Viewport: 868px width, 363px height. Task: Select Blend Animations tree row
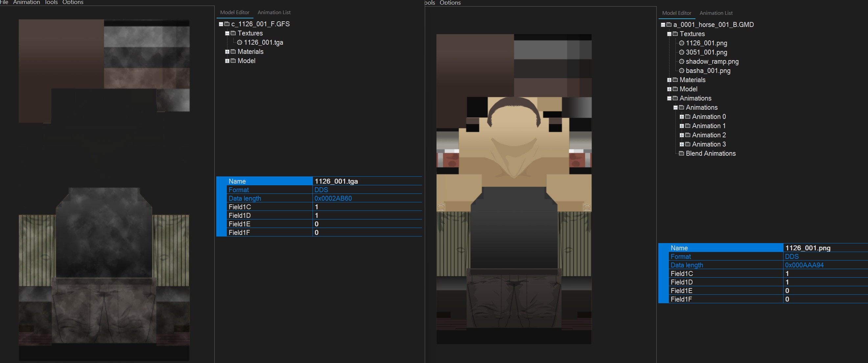[711, 153]
